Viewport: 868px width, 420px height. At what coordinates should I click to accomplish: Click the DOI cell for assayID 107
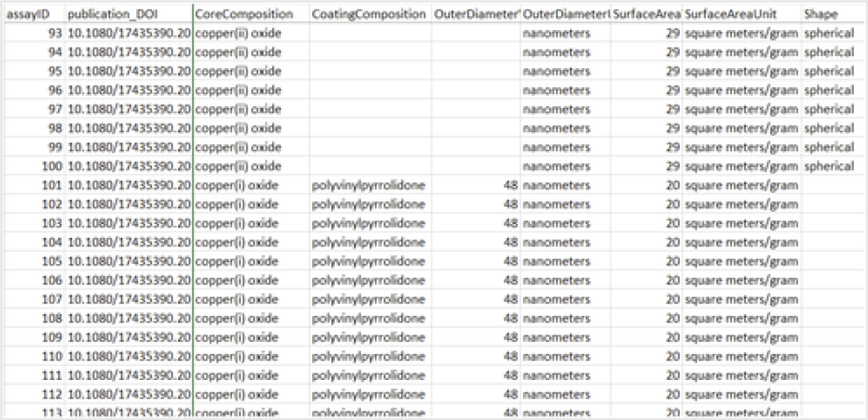point(128,299)
